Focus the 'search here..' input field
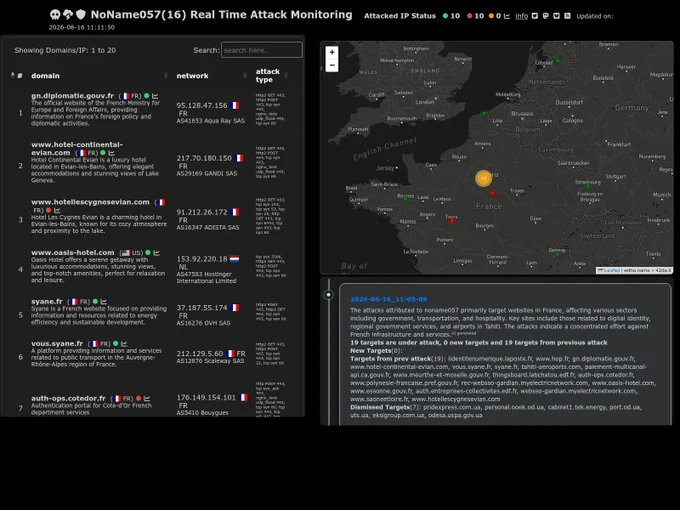680x510 pixels. click(x=262, y=50)
